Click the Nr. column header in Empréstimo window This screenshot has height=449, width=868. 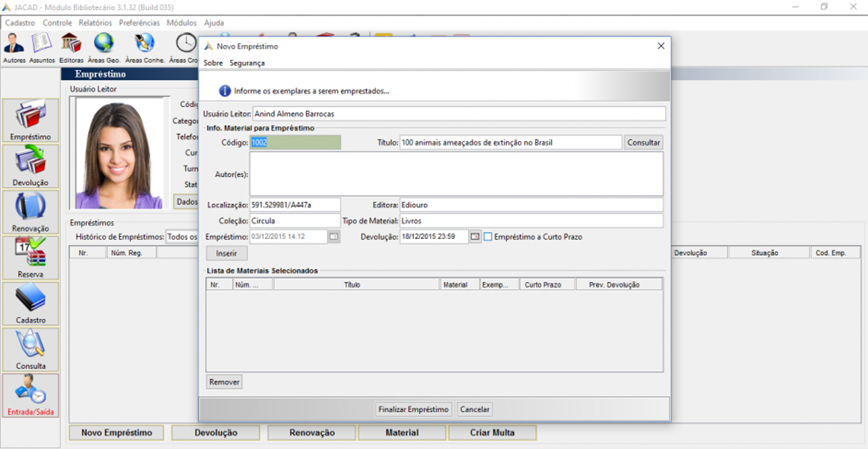(x=87, y=253)
